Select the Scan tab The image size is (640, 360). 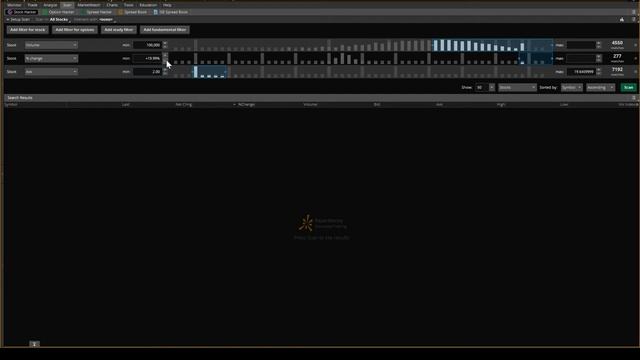(67, 5)
